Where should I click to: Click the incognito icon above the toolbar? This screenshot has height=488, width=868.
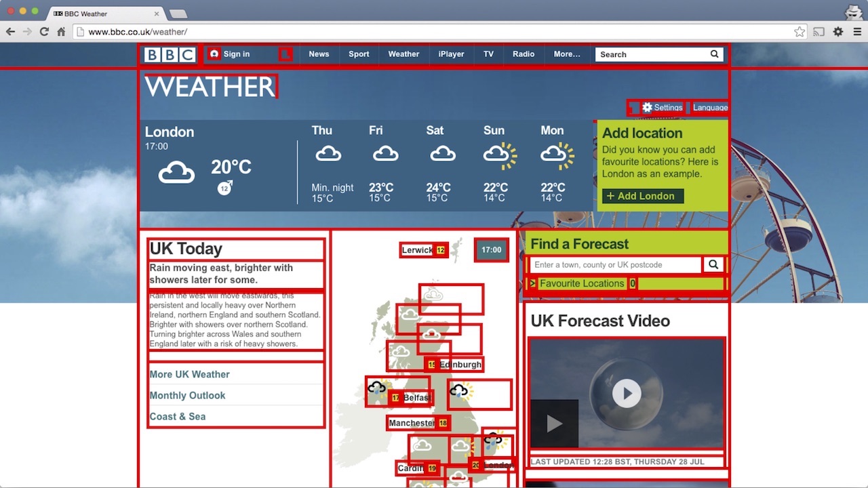pyautogui.click(x=853, y=12)
